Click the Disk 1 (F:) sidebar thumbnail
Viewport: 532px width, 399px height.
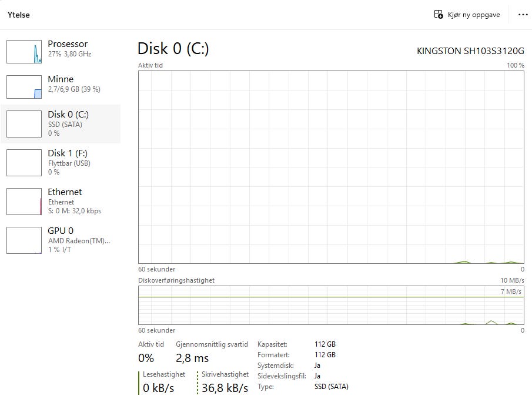pos(24,163)
